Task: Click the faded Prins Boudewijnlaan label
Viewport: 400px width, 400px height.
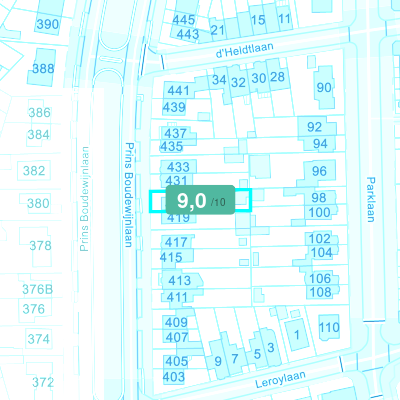Action: pos(85,199)
